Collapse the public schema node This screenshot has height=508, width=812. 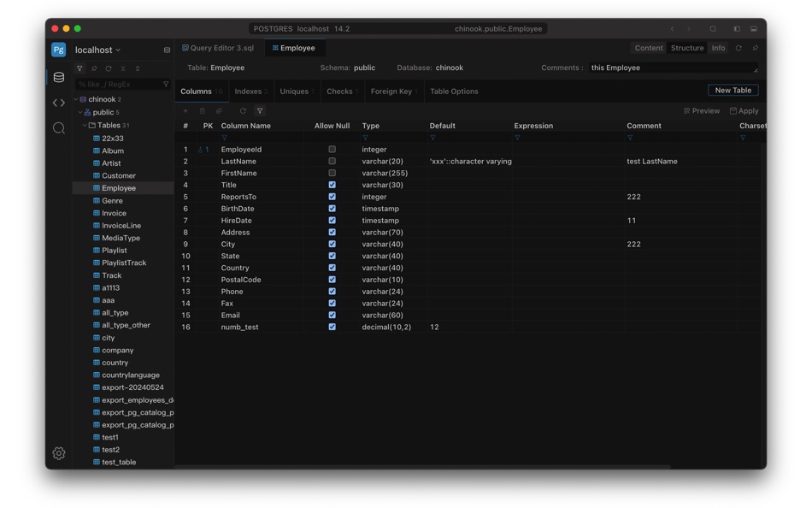[x=80, y=113]
